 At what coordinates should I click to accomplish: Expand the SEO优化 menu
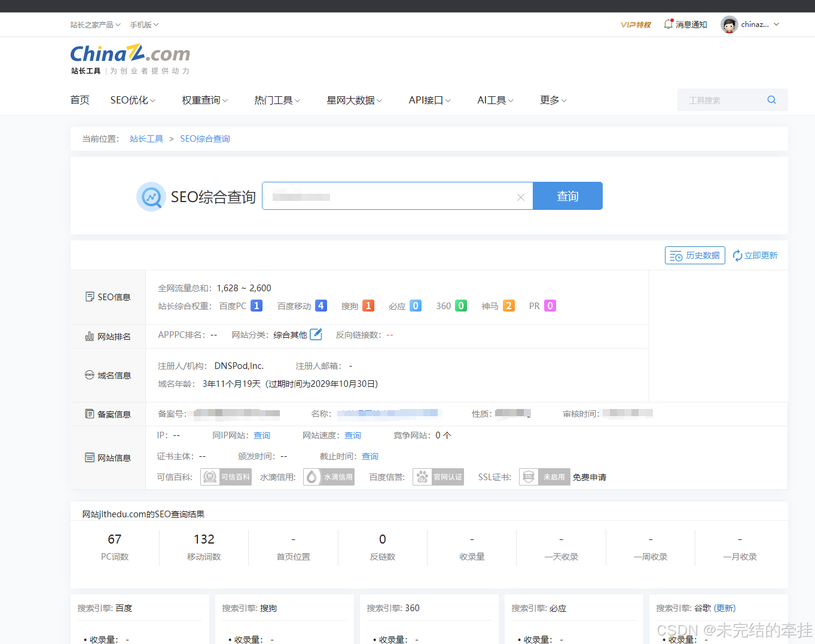point(133,100)
